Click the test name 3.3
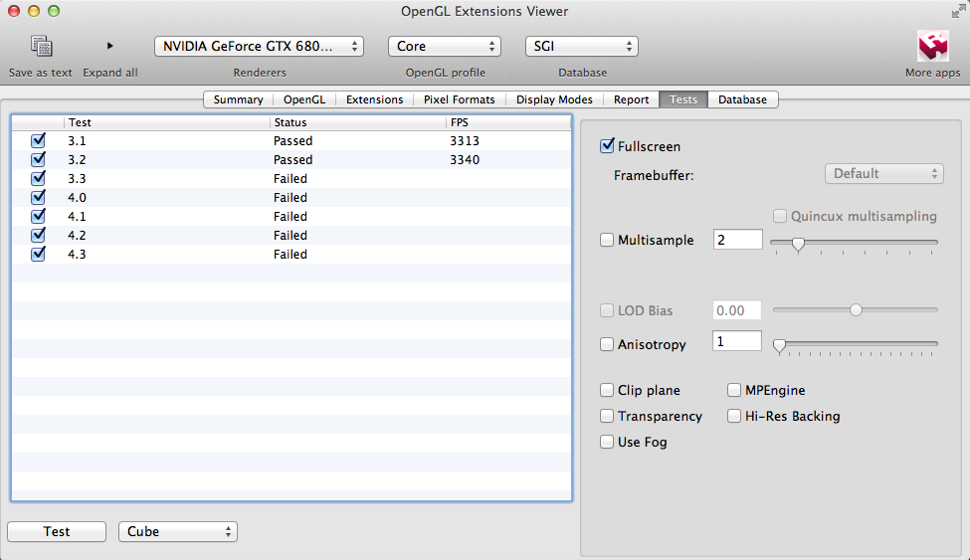Screen dimensions: 970x560 [x=77, y=179]
